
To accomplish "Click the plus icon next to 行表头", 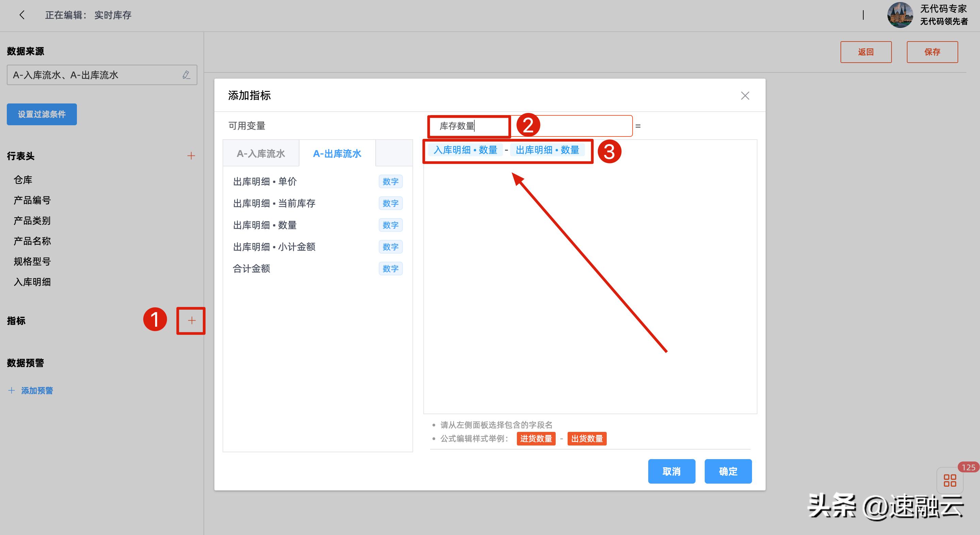I will [x=191, y=156].
